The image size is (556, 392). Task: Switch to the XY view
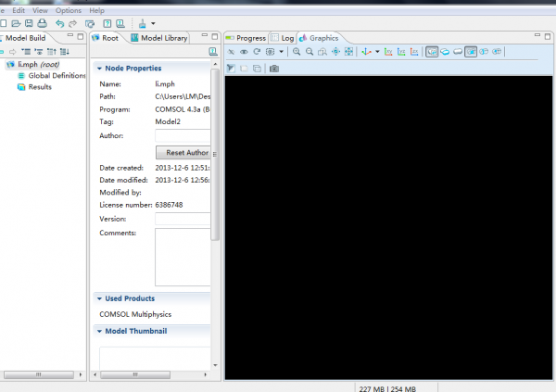click(388, 52)
